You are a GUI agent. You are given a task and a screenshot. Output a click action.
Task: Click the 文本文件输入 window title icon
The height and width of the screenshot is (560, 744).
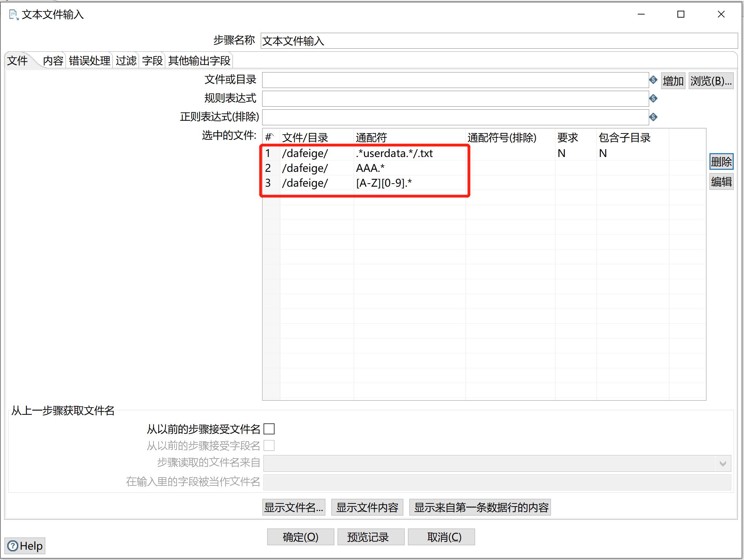click(x=13, y=14)
